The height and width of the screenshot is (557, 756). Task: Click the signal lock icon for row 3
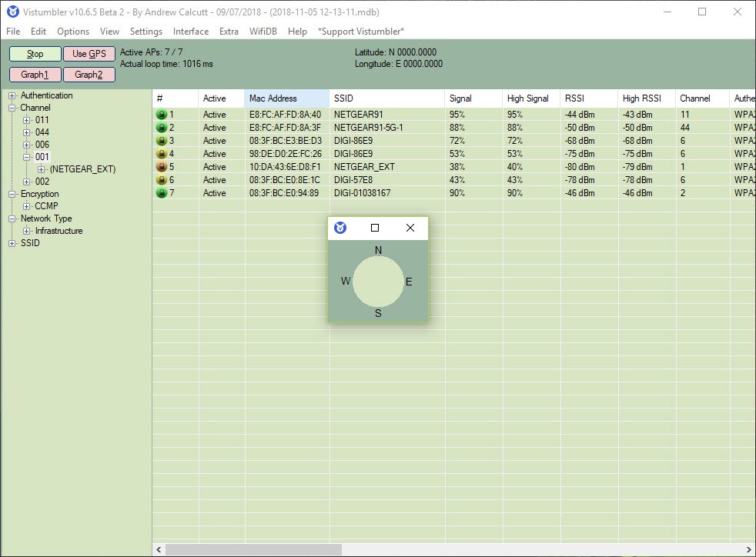point(162,141)
